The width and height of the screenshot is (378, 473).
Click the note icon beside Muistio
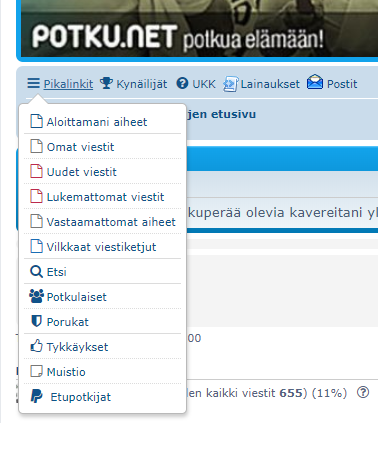click(36, 371)
